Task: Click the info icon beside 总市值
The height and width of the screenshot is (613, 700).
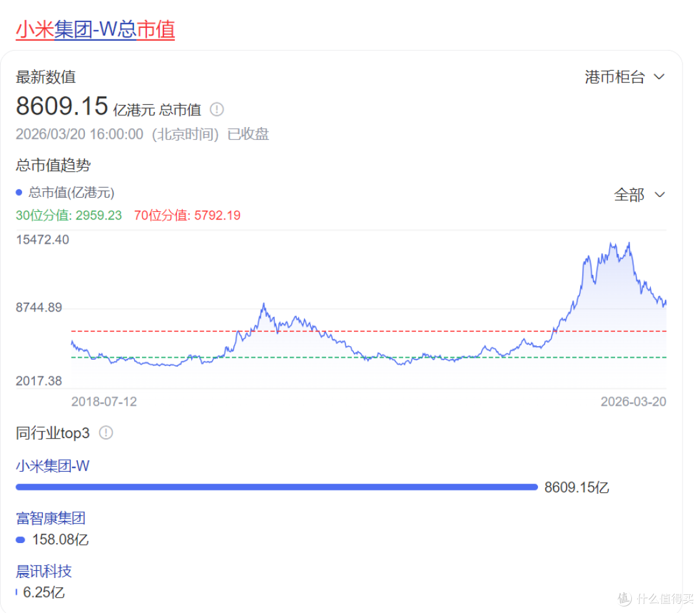Action: pyautogui.click(x=217, y=110)
